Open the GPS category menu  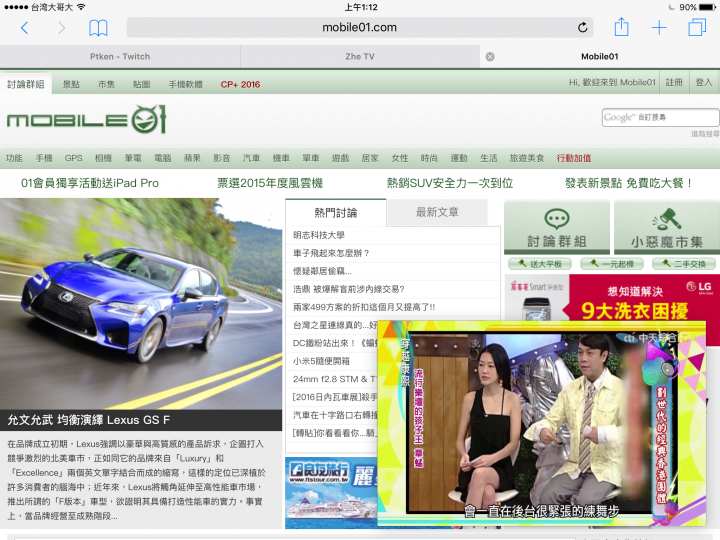coord(73,158)
